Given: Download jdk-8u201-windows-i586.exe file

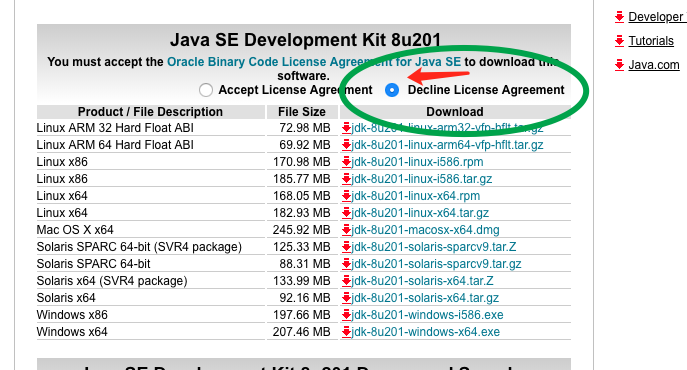Looking at the screenshot, I should click(427, 315).
